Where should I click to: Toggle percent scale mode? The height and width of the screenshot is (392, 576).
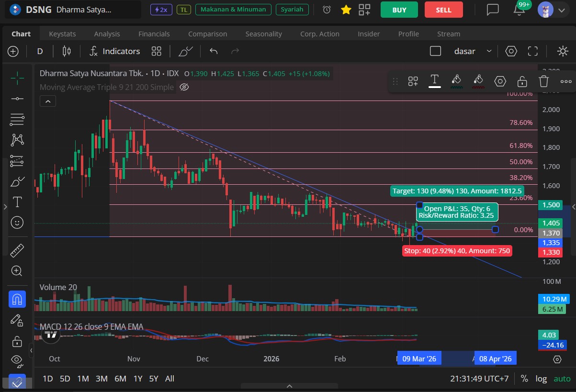click(x=524, y=379)
